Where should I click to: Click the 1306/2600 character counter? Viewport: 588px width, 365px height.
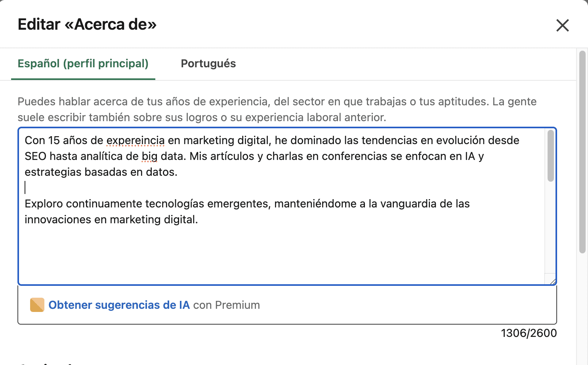(x=529, y=333)
